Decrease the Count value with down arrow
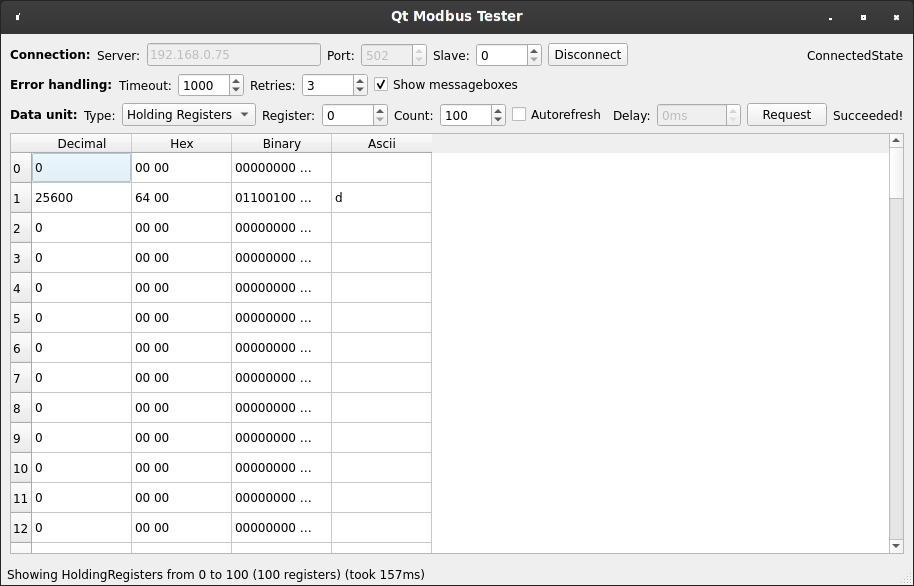This screenshot has height=586, width=914. coord(498,120)
